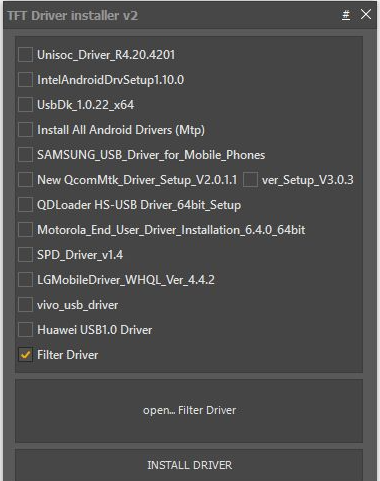380x481 pixels.
Task: Check the New QcomMtk_Driver_Setup_V2.0.1.1 box
Action: click(x=25, y=180)
